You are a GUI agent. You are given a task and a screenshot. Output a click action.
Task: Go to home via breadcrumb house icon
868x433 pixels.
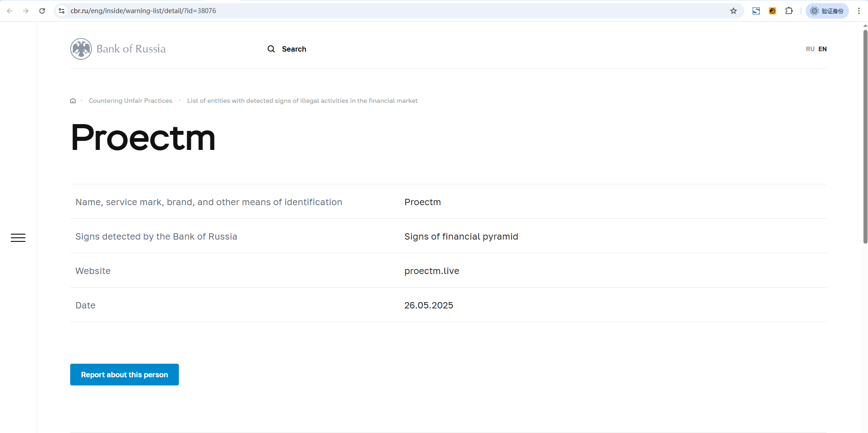pyautogui.click(x=73, y=101)
